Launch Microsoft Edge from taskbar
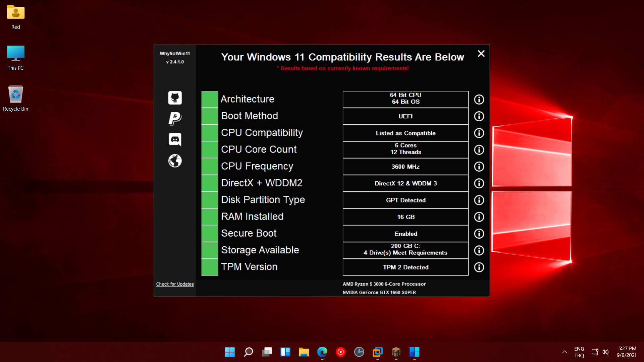Image resolution: width=644 pixels, height=362 pixels. coord(322,352)
